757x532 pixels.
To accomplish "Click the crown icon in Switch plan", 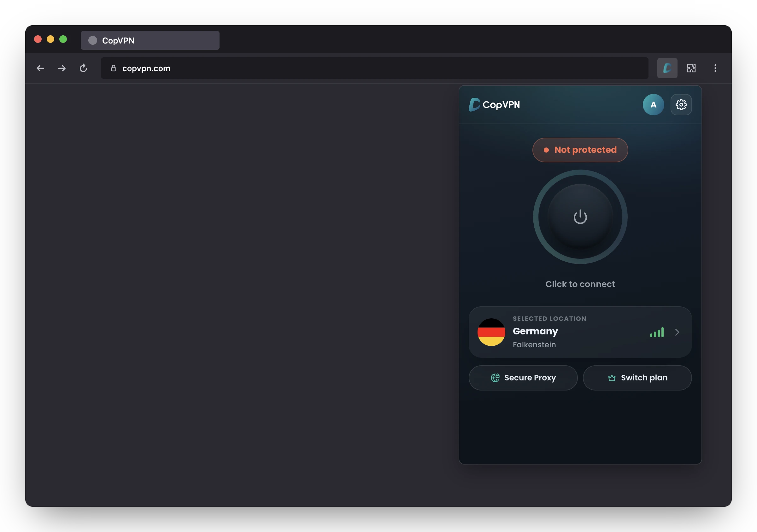I will [612, 378].
